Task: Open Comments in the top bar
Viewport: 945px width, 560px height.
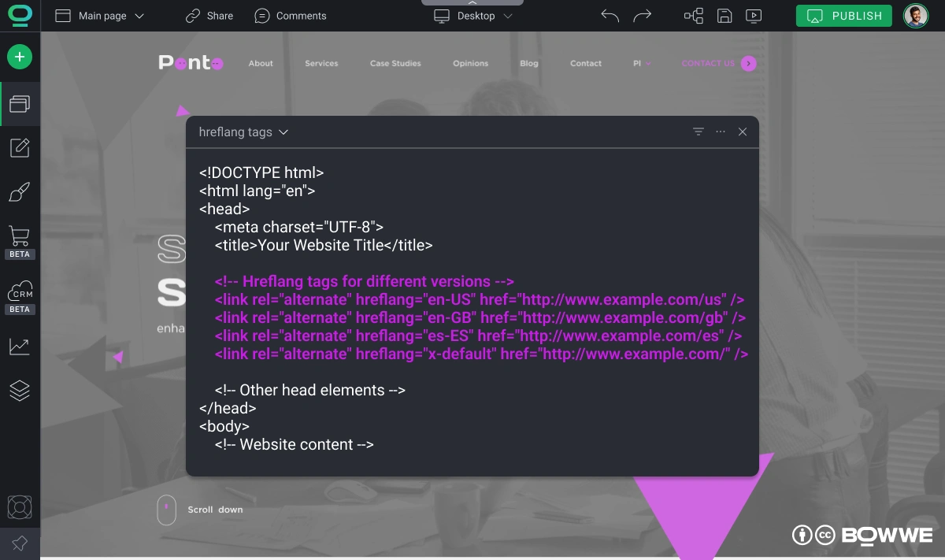Action: (x=291, y=16)
